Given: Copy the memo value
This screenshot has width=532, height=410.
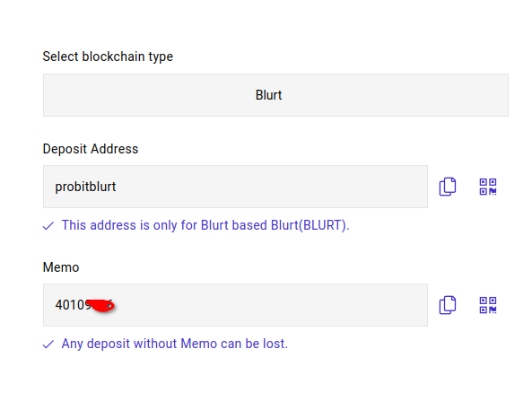Looking at the screenshot, I should click(448, 305).
